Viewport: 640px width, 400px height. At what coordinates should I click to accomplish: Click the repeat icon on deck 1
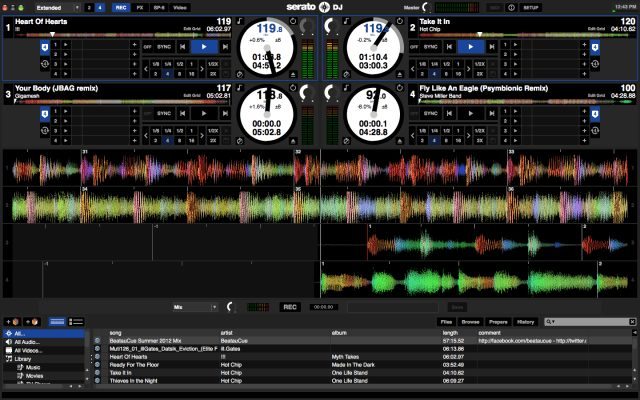click(293, 20)
